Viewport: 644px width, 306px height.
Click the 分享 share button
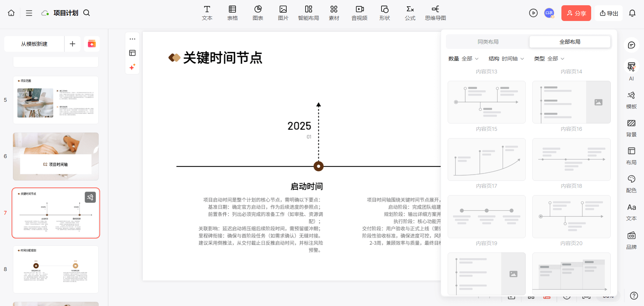576,13
